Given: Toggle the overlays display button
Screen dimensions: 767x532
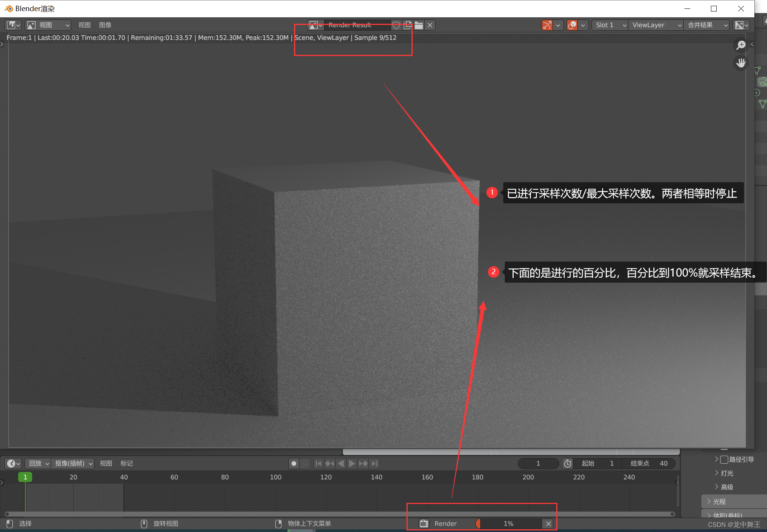Looking at the screenshot, I should click(572, 25).
